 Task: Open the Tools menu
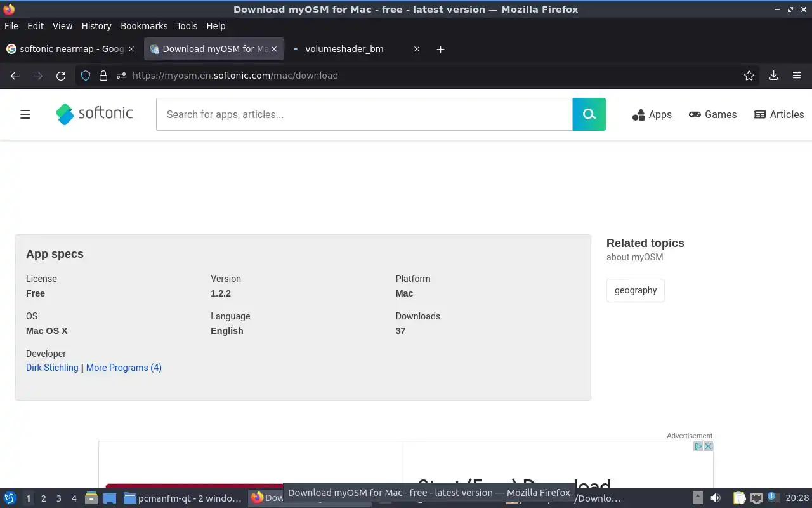pyautogui.click(x=187, y=26)
